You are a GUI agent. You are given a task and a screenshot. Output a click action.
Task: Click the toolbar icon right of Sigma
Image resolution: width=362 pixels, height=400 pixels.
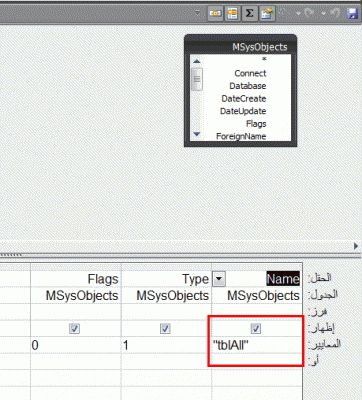[x=267, y=13]
